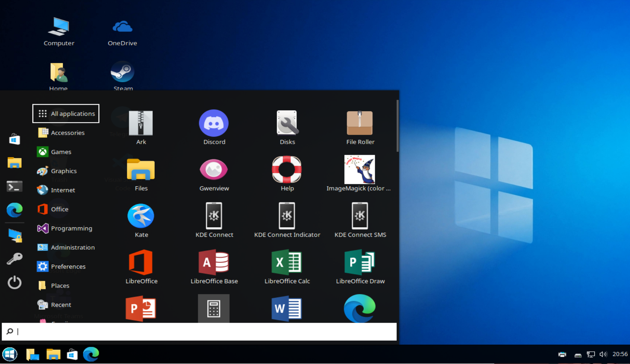Launch the ImageMagick application
Viewport: 630px width, 364px height.
tap(359, 174)
